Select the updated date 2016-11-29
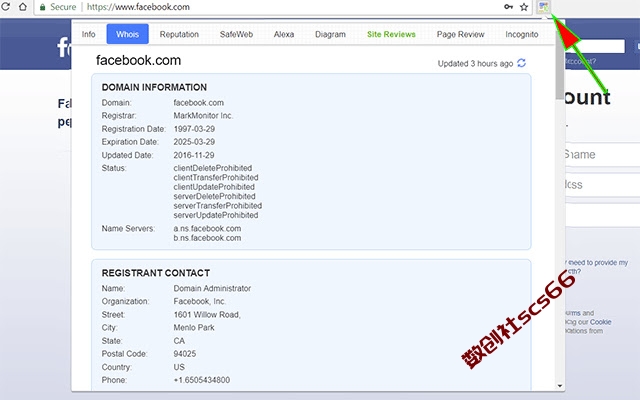640x400 pixels. pos(193,155)
